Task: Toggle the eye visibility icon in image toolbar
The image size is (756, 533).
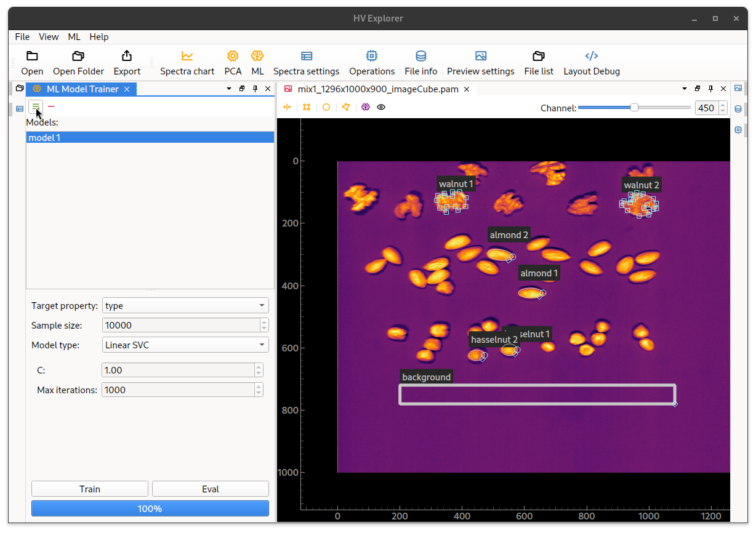Action: pyautogui.click(x=381, y=107)
